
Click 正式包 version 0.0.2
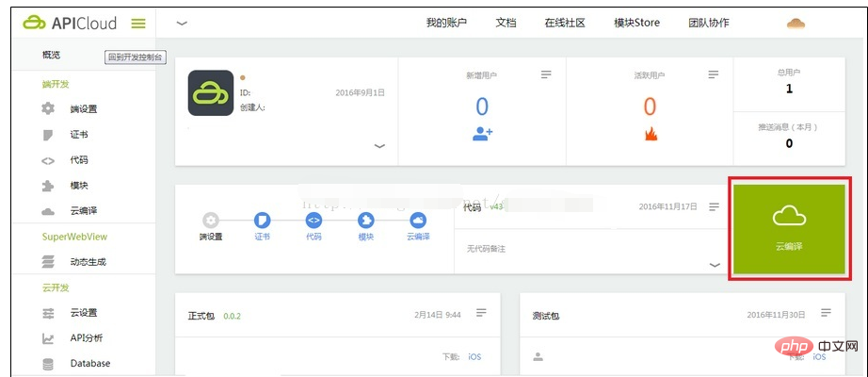[x=232, y=316]
